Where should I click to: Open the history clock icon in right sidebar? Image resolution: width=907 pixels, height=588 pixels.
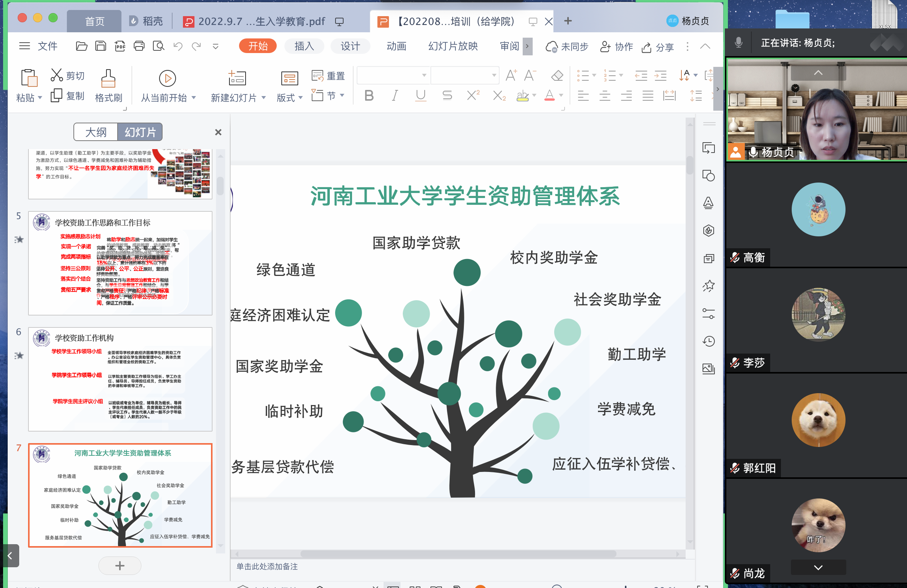pyautogui.click(x=709, y=341)
